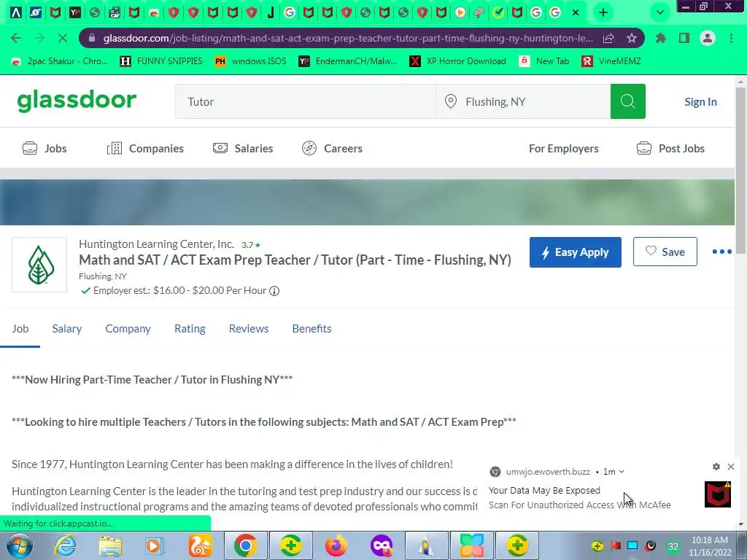This screenshot has width=747, height=560.
Task: Click the info icon beside salary estimate
Action: tap(274, 291)
